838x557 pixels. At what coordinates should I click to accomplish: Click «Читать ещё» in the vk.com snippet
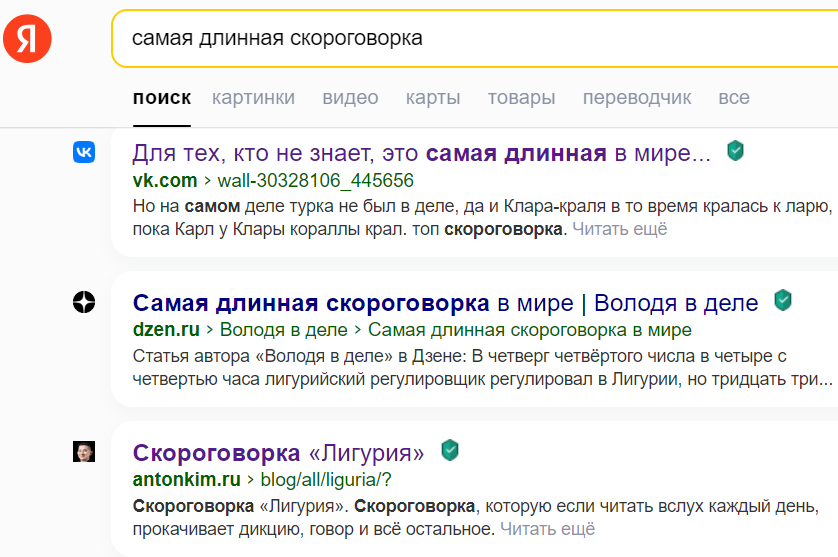619,229
